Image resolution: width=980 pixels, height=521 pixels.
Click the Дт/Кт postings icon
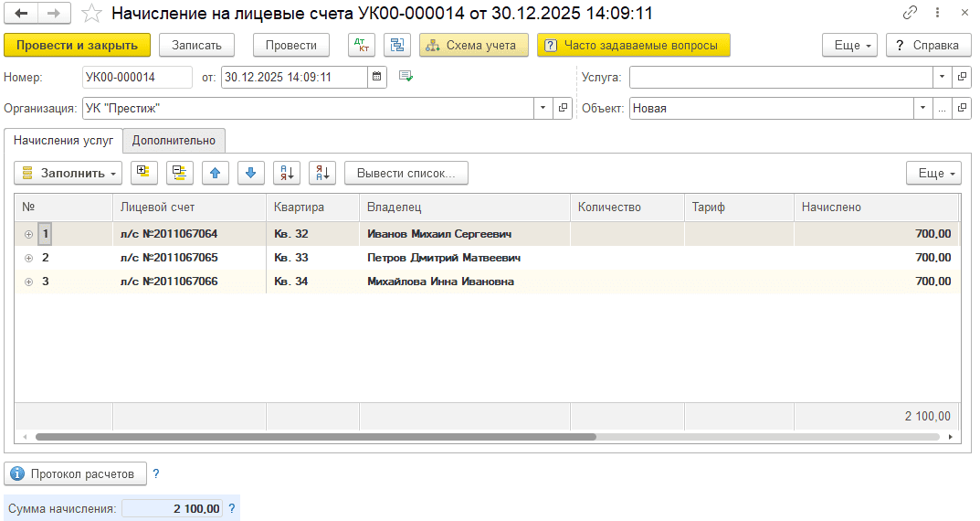[362, 46]
